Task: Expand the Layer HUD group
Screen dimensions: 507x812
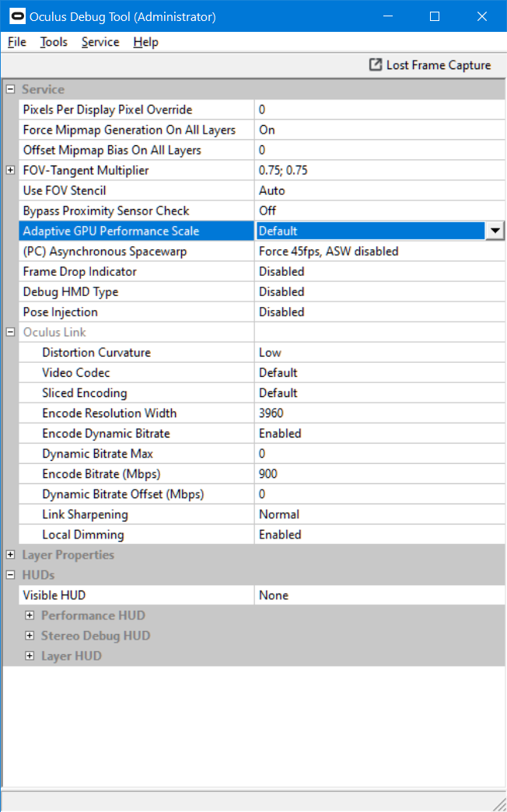Action: point(30,656)
